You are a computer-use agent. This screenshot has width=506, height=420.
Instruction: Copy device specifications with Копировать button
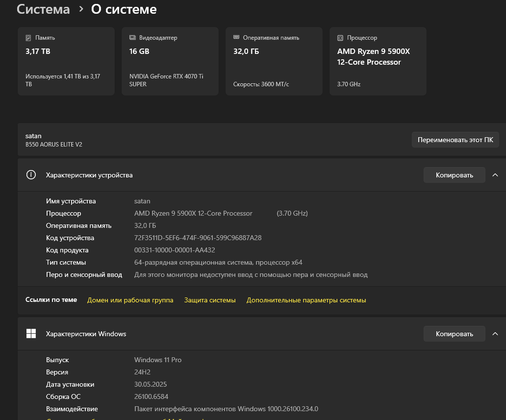point(454,175)
